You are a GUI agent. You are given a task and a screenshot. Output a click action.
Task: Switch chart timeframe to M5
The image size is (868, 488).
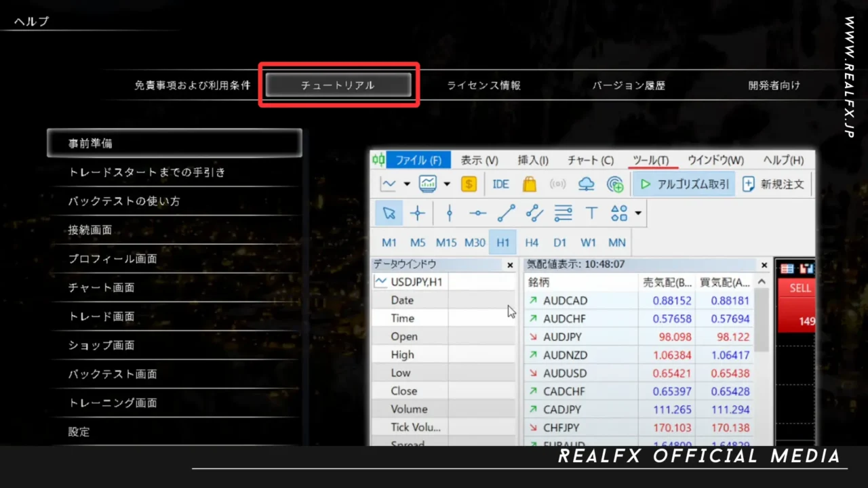pos(418,242)
